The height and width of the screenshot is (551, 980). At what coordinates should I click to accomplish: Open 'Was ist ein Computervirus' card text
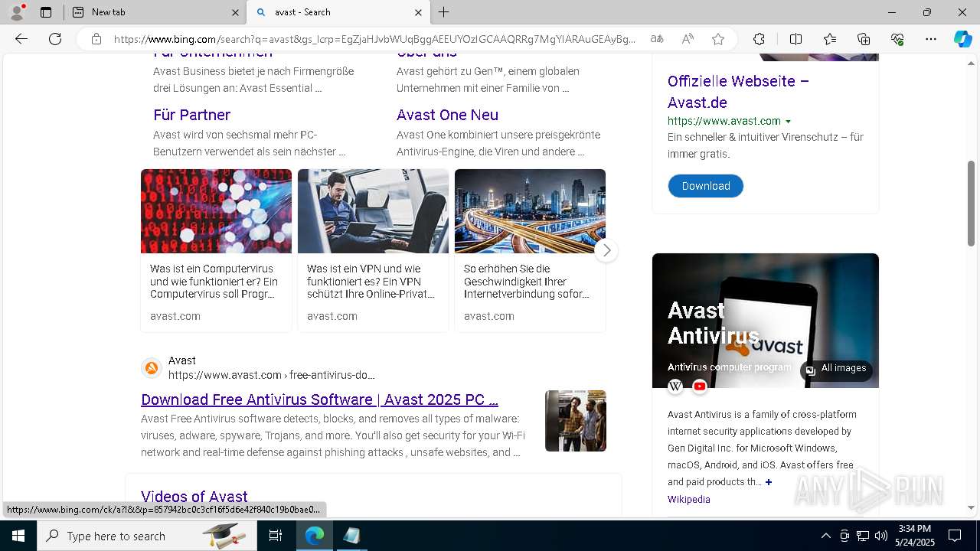coord(214,282)
